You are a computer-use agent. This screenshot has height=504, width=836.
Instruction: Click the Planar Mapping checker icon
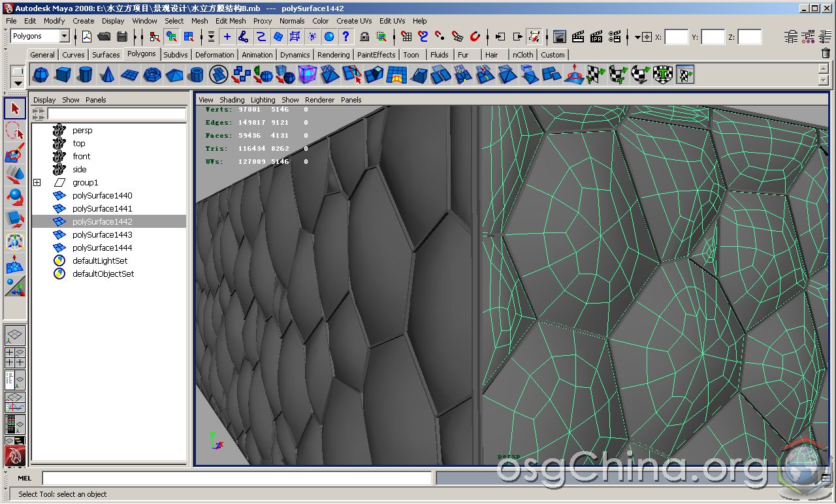click(596, 75)
